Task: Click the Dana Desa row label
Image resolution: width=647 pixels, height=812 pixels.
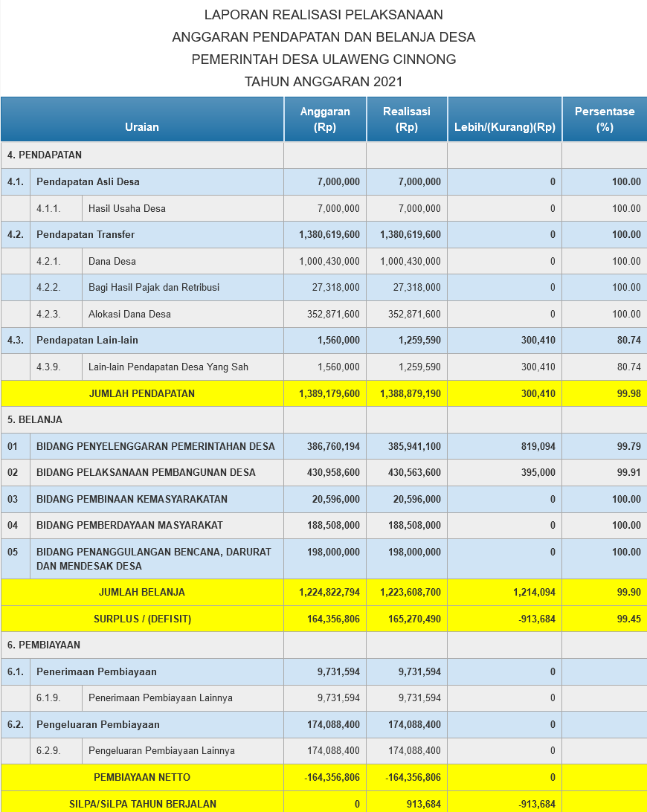Action: [x=112, y=262]
